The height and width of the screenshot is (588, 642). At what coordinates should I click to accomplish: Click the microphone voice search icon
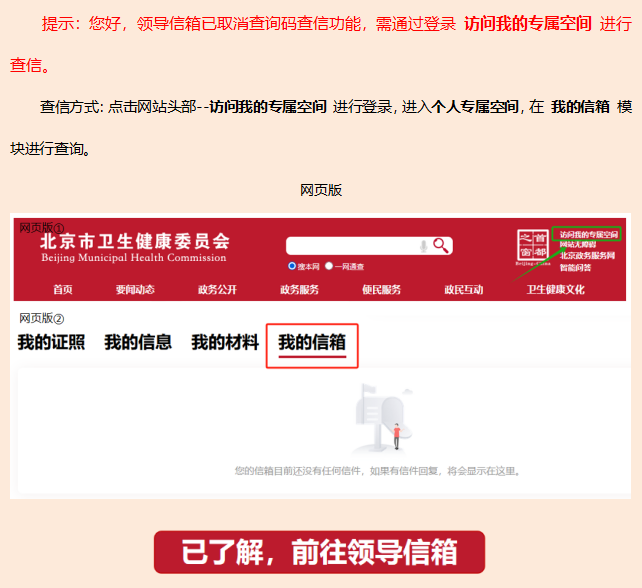(x=424, y=246)
